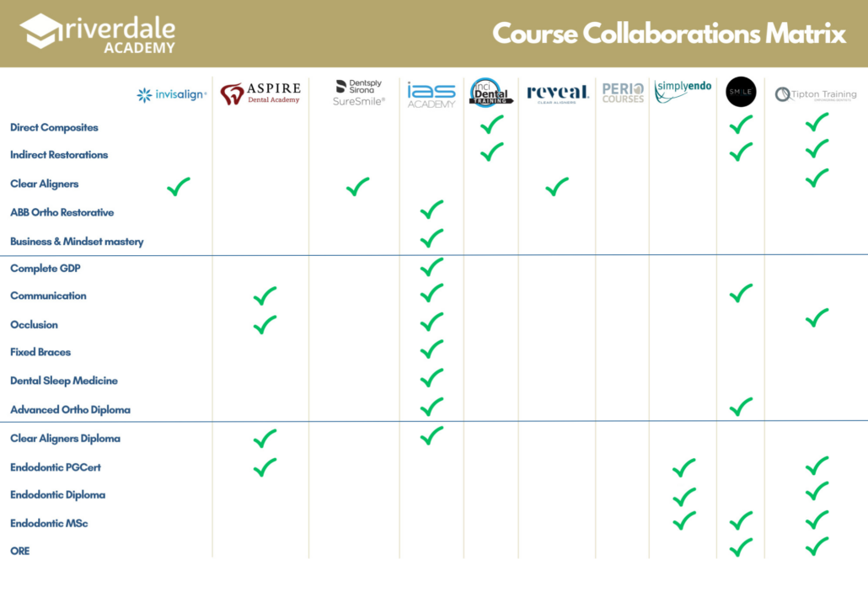Click Simplyendo checkmark in Endodontic Diploma row
The height and width of the screenshot is (613, 868).
click(x=683, y=496)
